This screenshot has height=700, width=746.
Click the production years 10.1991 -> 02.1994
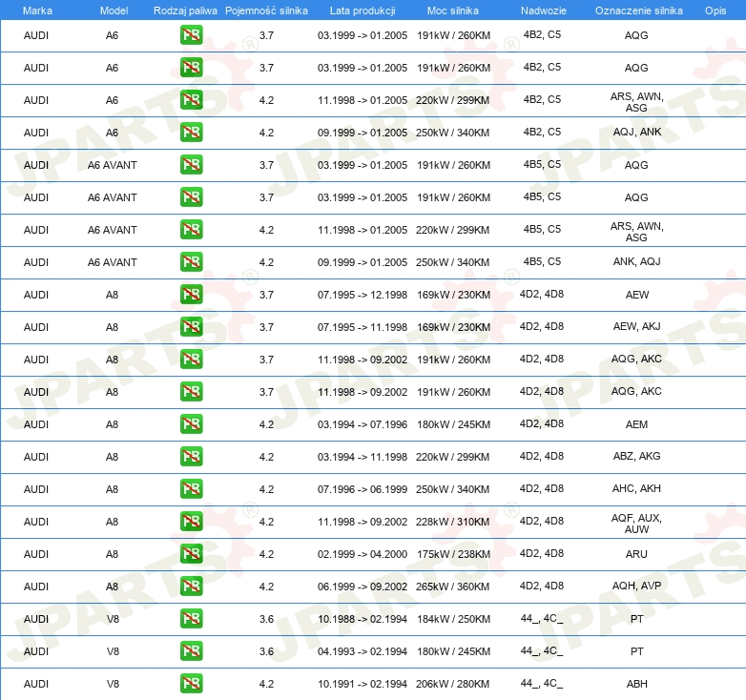click(x=363, y=684)
